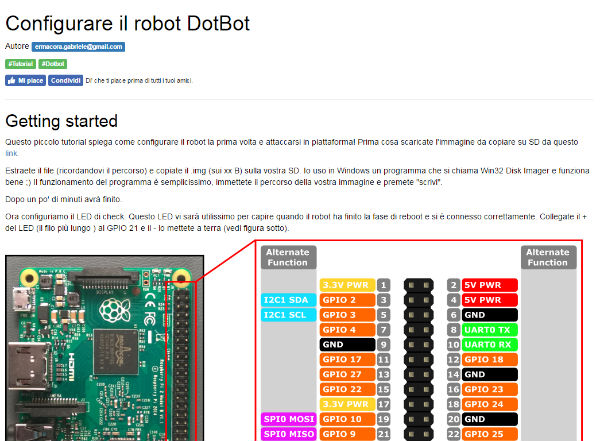Click pin number 22 box
Viewport: 600px width, 441px height.
(x=453, y=434)
